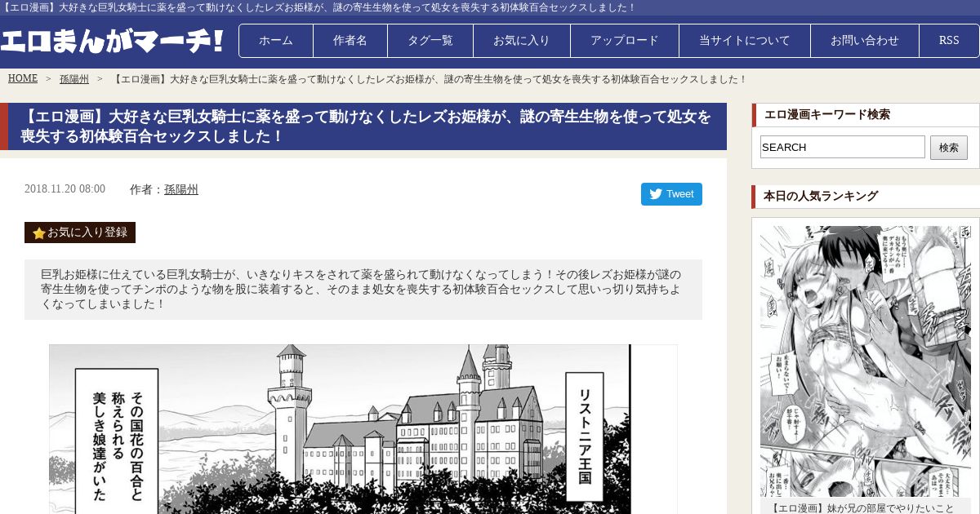
Task: Open the ホーム menu item
Action: (x=276, y=41)
